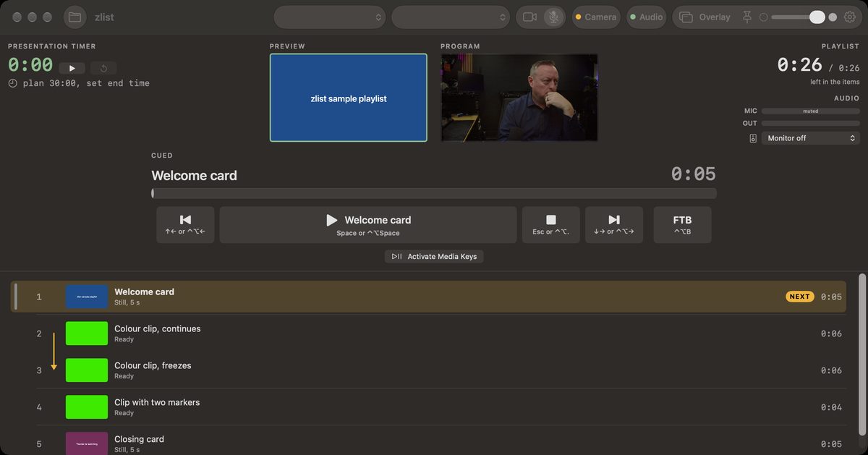Click green thumbnail for 'Colour clip, freezes'
868x455 pixels.
coord(87,370)
